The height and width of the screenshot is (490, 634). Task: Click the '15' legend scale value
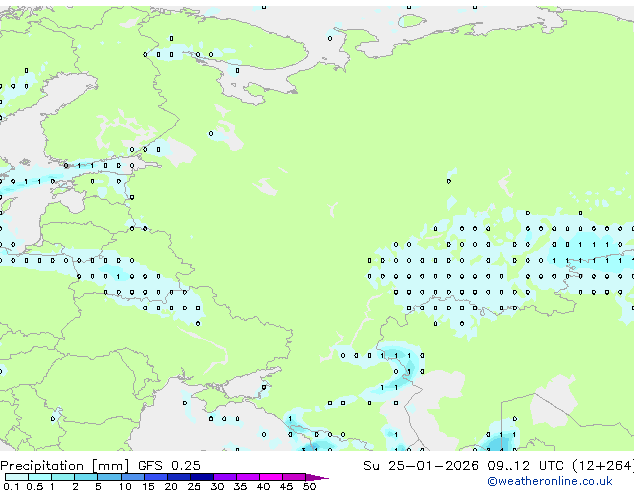[x=148, y=486]
